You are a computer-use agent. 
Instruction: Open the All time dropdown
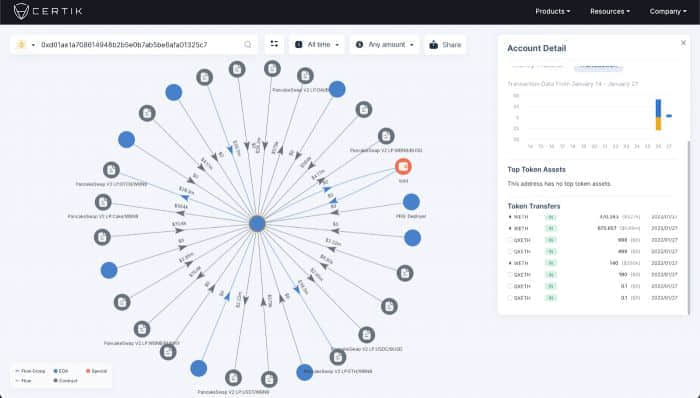tap(317, 45)
